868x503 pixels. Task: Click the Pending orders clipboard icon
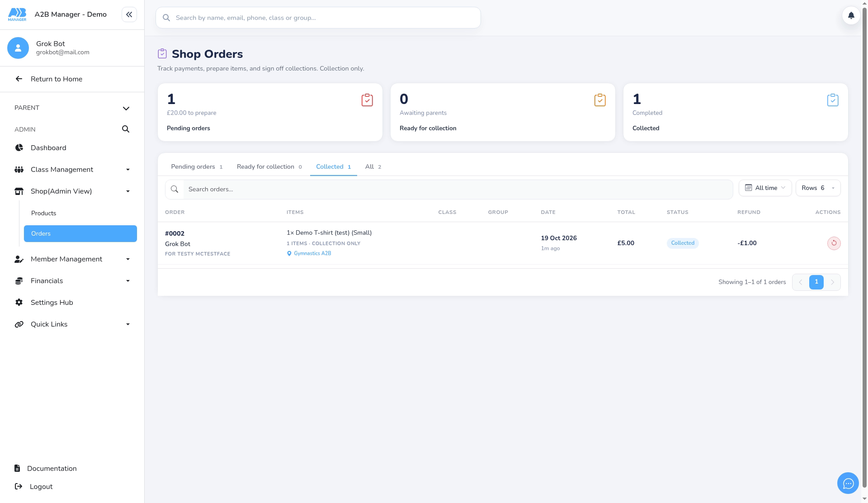click(367, 100)
